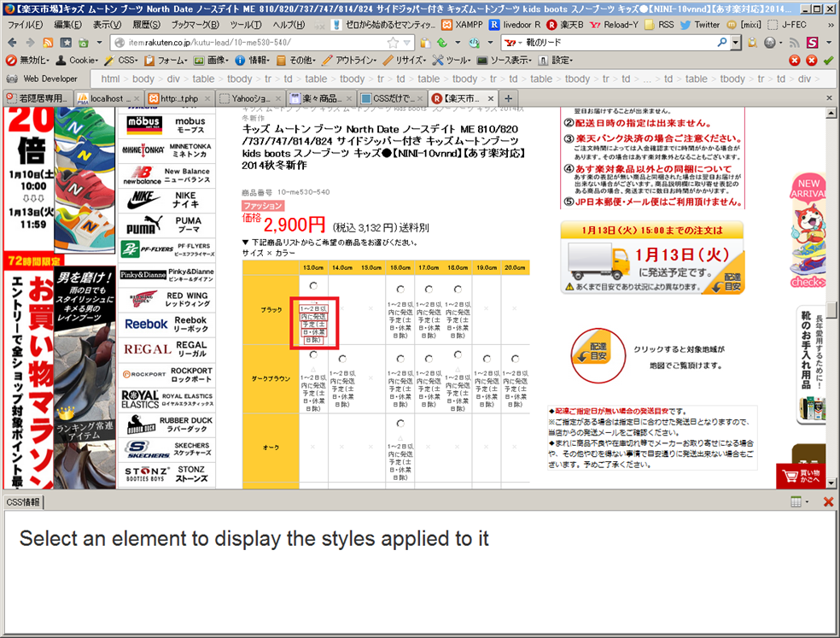Open the 情報 dropdown menu

pyautogui.click(x=253, y=61)
